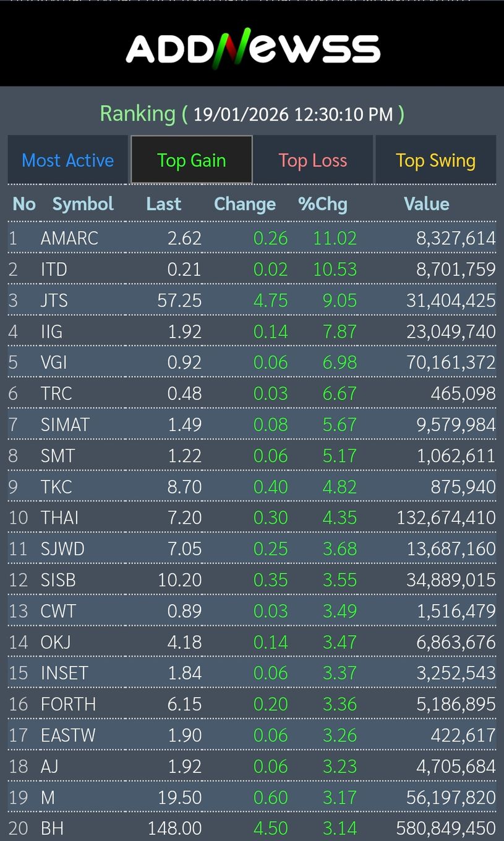Show the Top Swing tab
The width and height of the screenshot is (504, 841).
tap(435, 160)
